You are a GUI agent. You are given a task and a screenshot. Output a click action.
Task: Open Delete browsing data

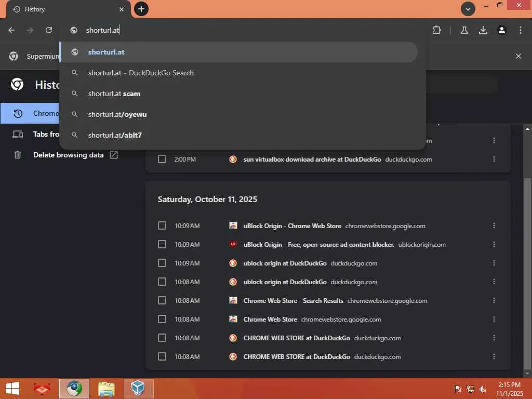point(68,155)
